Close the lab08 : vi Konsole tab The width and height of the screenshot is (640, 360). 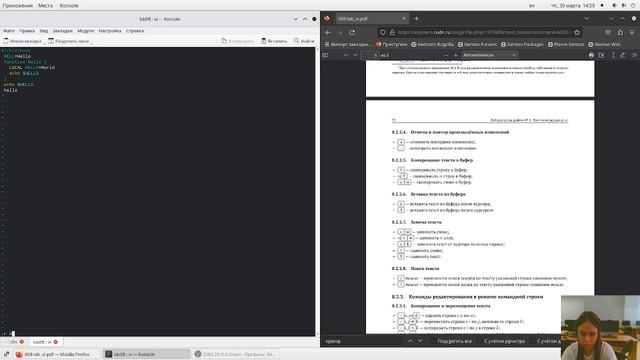(56, 342)
